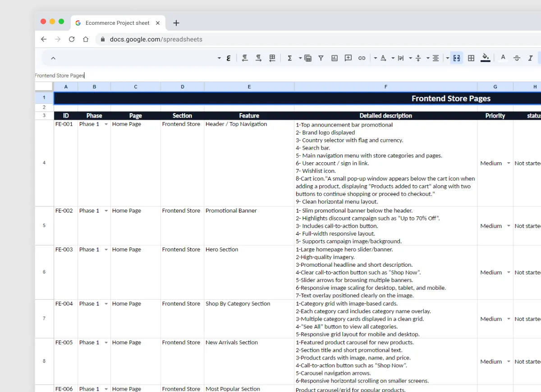Select column C header

click(x=136, y=87)
